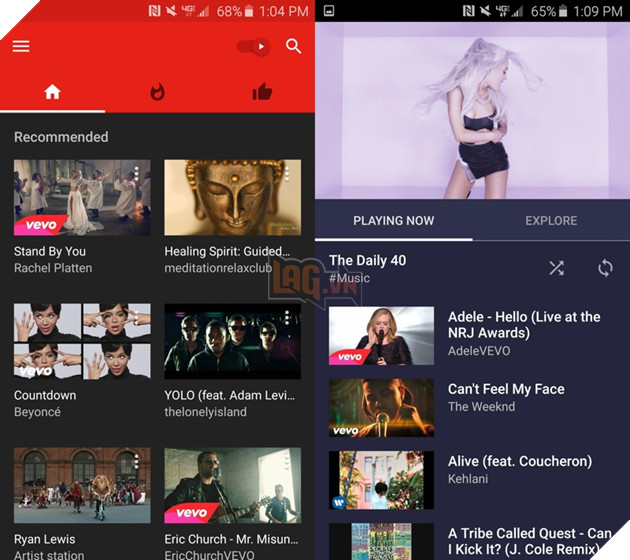The height and width of the screenshot is (560, 630).
Task: Click Adele - Hello (Live at NRJ Awards) title
Action: click(524, 325)
